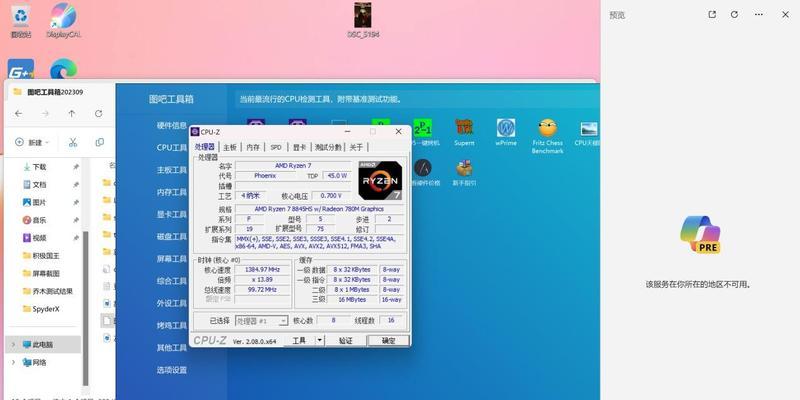
Task: Launch DisplayCAL from the desktop
Action: (x=63, y=19)
